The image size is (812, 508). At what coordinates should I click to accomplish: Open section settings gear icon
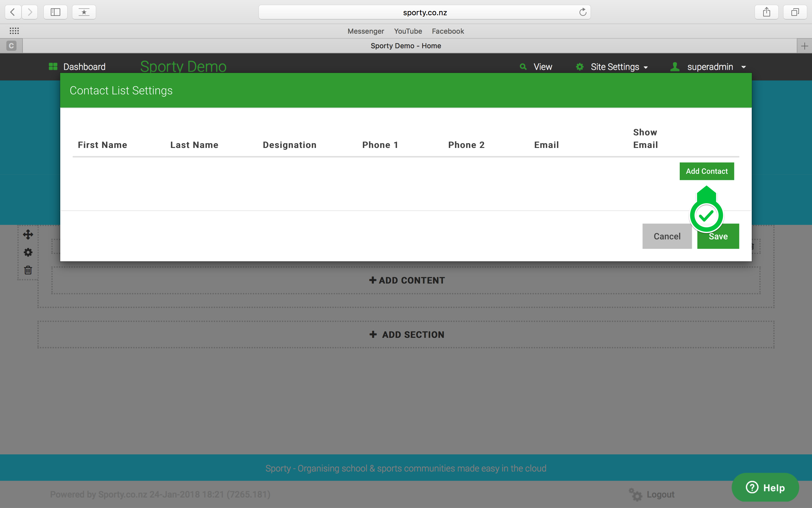(28, 252)
